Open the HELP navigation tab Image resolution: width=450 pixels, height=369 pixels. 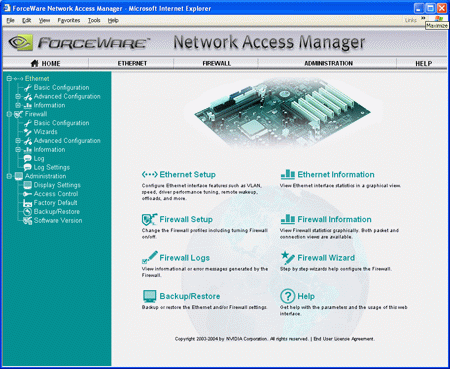click(x=423, y=63)
